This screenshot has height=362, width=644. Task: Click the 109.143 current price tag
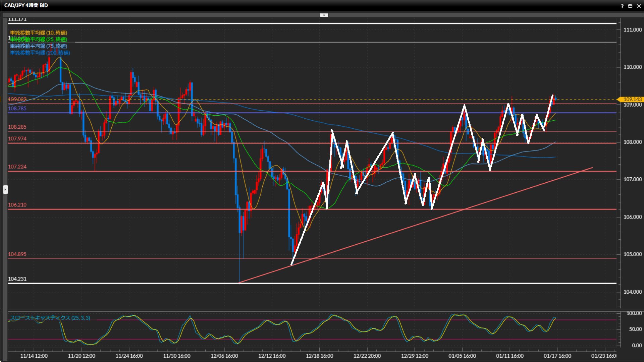click(x=632, y=99)
